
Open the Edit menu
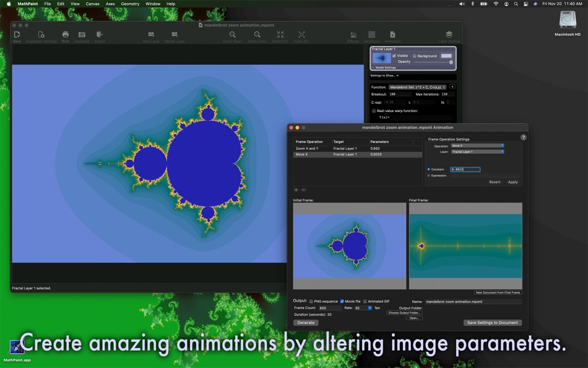61,4
